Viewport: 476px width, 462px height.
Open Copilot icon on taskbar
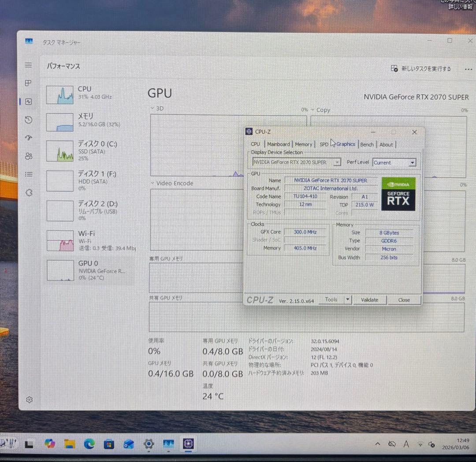point(49,444)
